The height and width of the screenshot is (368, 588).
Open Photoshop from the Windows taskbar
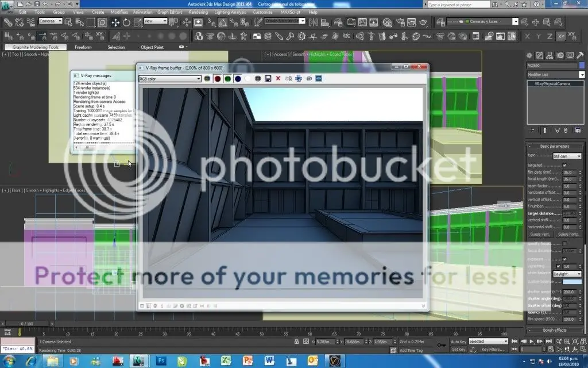click(x=161, y=361)
